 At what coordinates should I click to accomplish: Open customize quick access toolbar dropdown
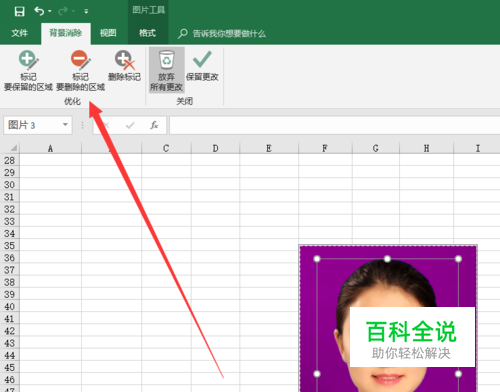coord(86,12)
